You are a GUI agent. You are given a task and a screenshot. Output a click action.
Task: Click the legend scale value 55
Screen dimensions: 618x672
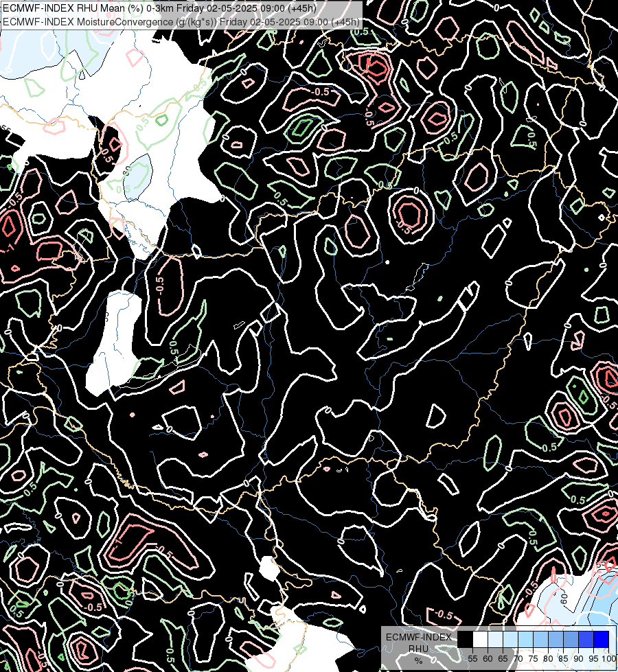[x=472, y=659]
